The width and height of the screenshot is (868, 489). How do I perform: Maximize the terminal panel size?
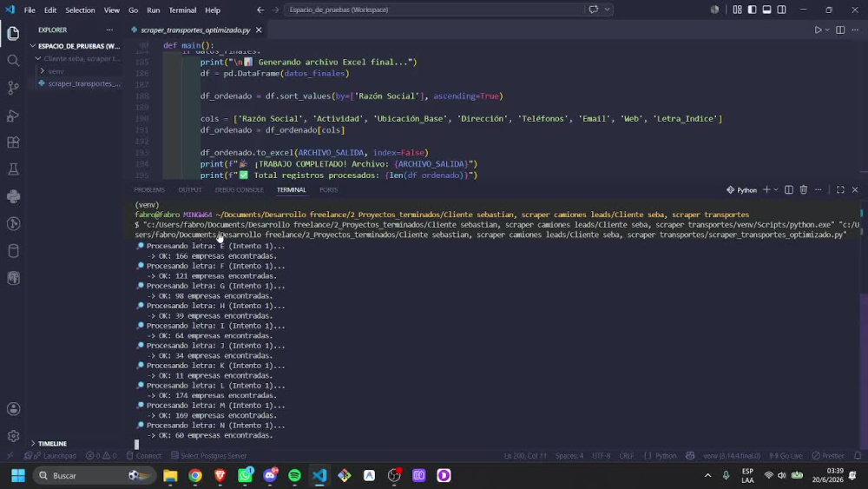(840, 190)
